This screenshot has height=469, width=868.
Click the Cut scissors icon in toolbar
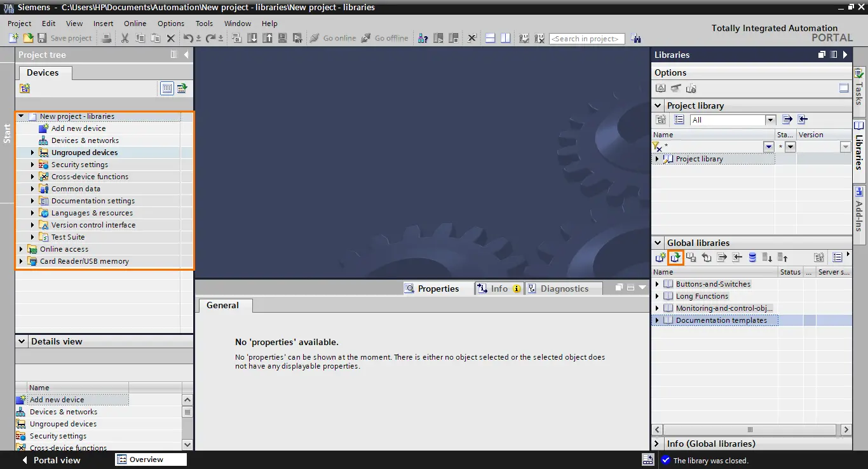coord(125,38)
